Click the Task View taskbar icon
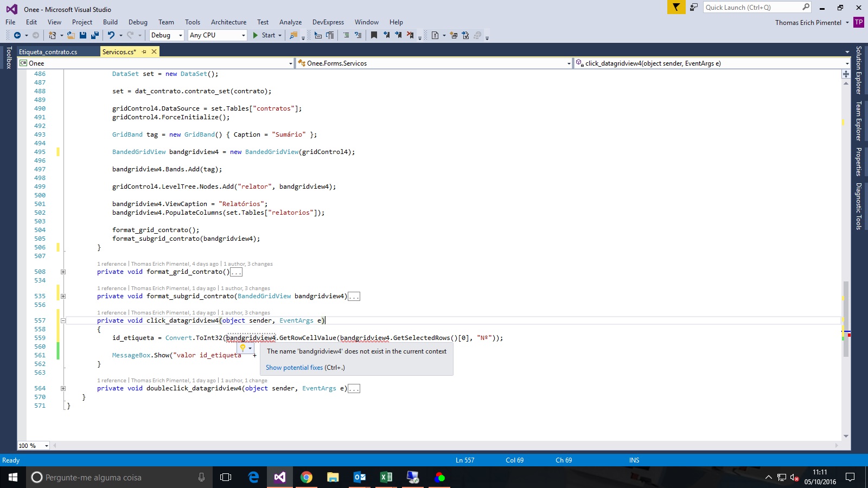Image resolution: width=868 pixels, height=488 pixels. click(x=226, y=477)
